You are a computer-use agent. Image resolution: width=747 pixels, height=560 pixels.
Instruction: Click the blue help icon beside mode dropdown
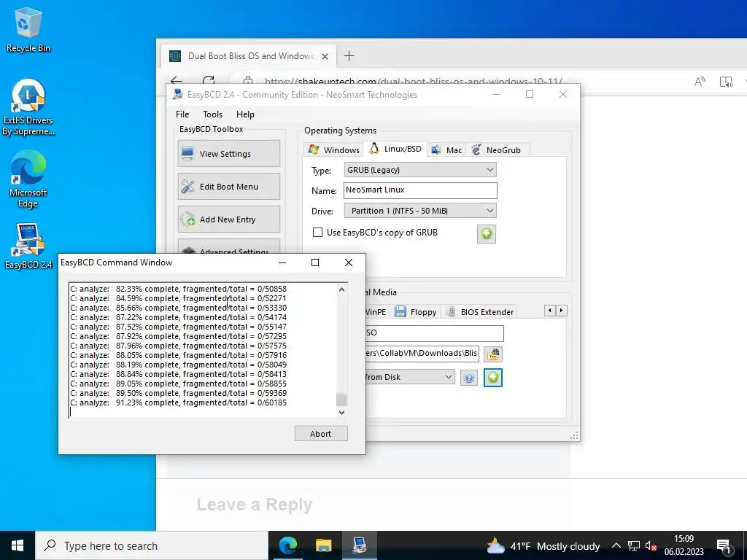click(x=469, y=378)
